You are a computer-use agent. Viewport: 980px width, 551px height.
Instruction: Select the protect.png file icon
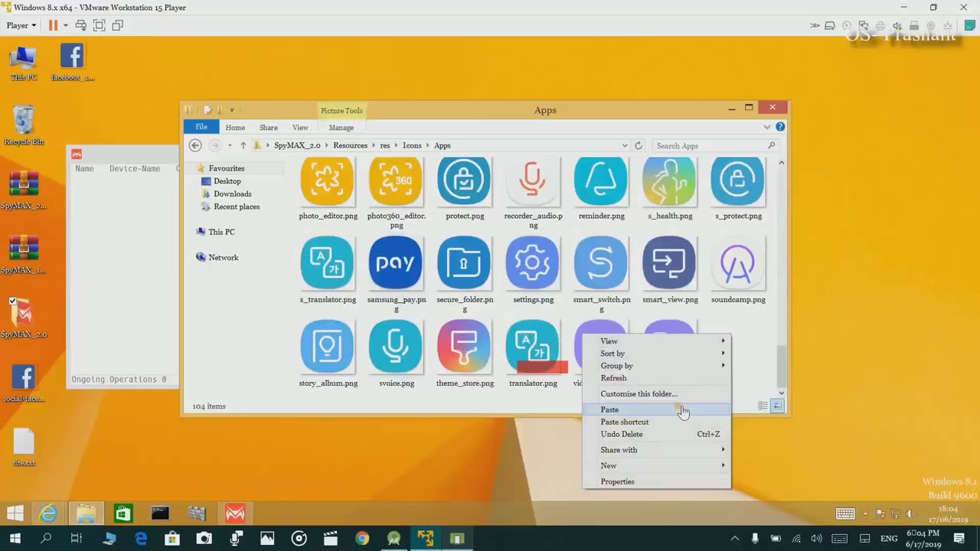[x=464, y=181]
